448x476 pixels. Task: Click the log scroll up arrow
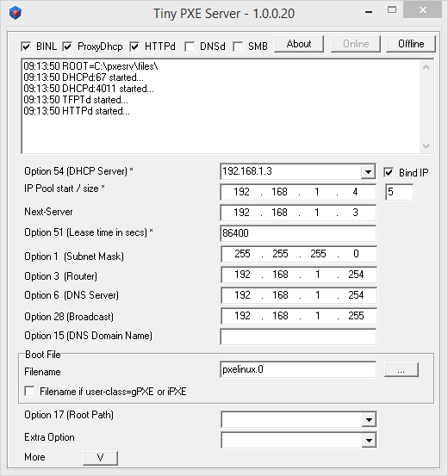coord(426,67)
